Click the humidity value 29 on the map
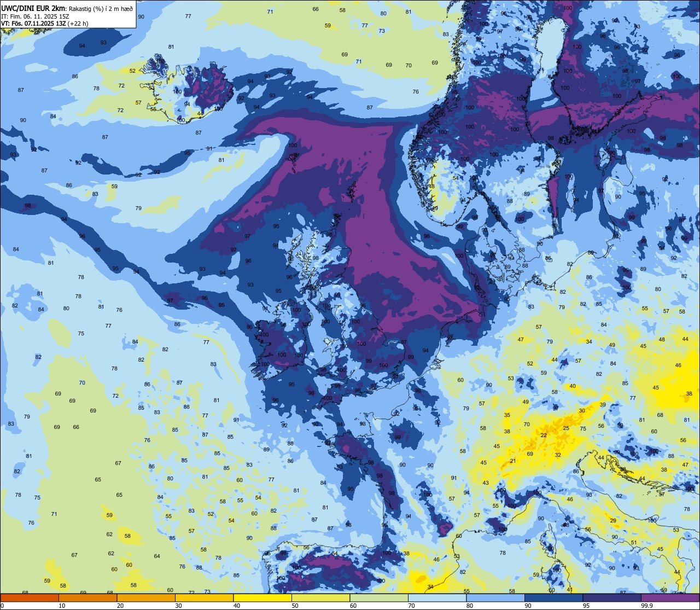700x610 pixels. [613, 521]
